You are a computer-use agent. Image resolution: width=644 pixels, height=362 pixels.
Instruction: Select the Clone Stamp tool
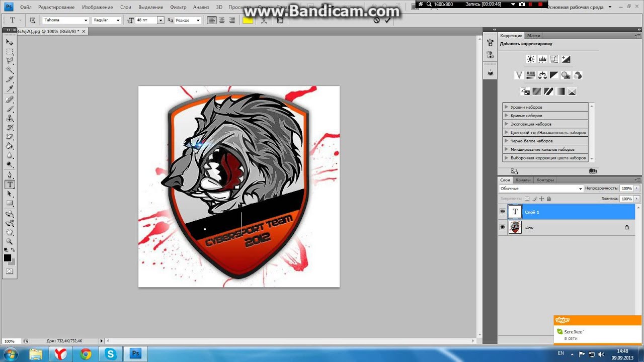point(10,118)
